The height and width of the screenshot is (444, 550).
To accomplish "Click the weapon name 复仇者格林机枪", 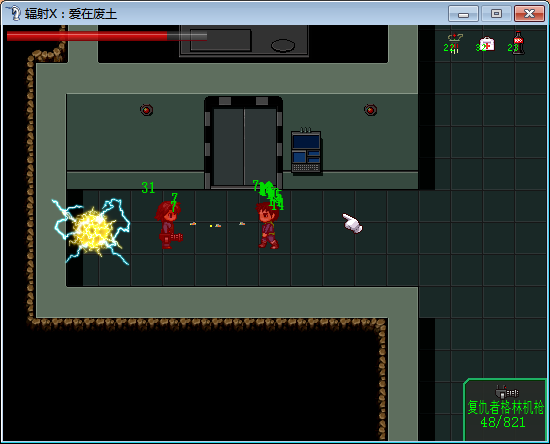I will [x=505, y=407].
